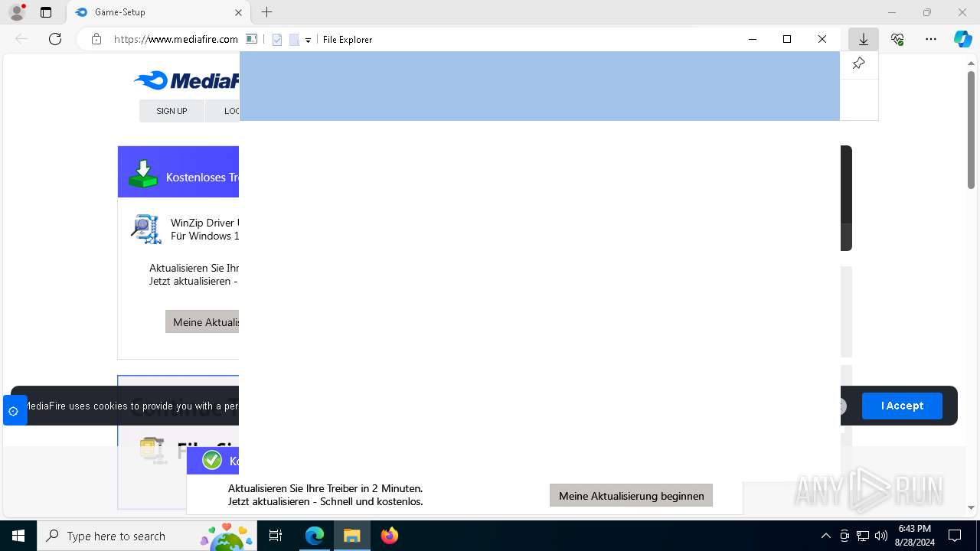The height and width of the screenshot is (551, 980).
Task: Click the green checkmark ad icon
Action: click(x=212, y=460)
